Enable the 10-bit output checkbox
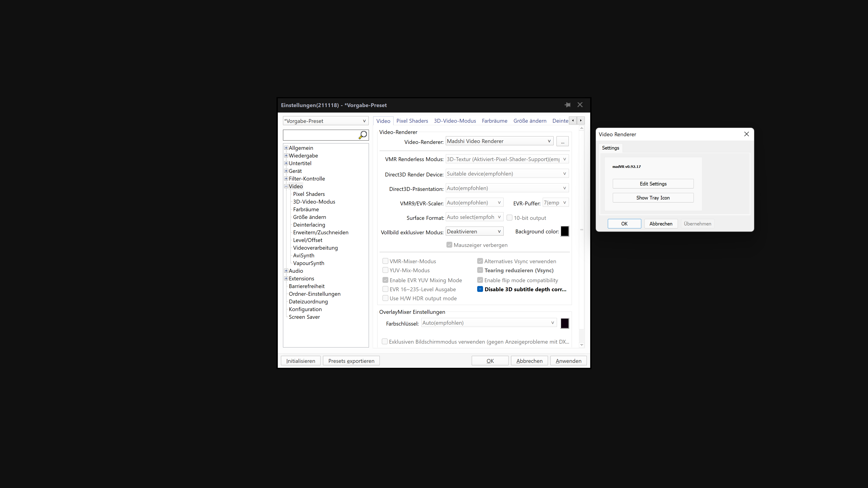This screenshot has width=868, height=488. pyautogui.click(x=509, y=218)
